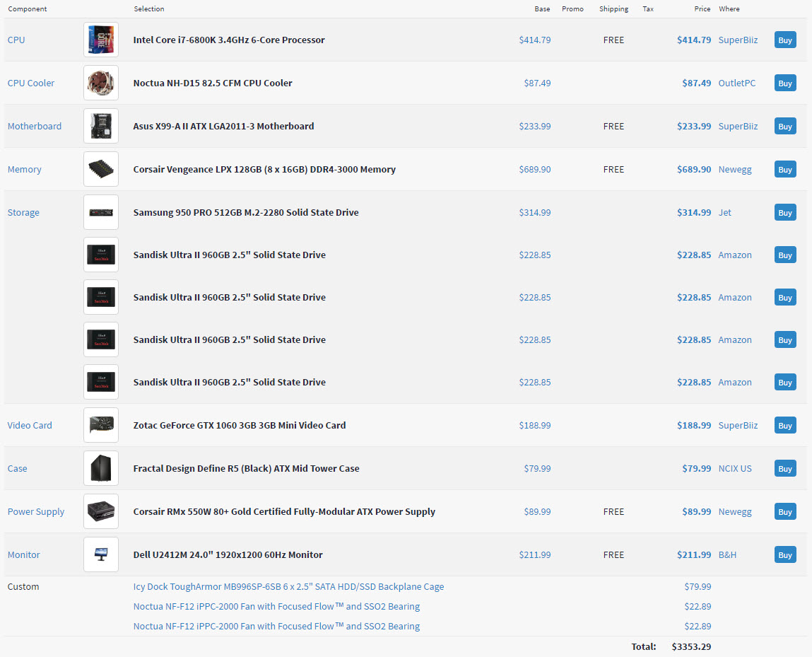Open the CPU Cooler component category link
Image resolution: width=812 pixels, height=657 pixels.
click(x=31, y=83)
